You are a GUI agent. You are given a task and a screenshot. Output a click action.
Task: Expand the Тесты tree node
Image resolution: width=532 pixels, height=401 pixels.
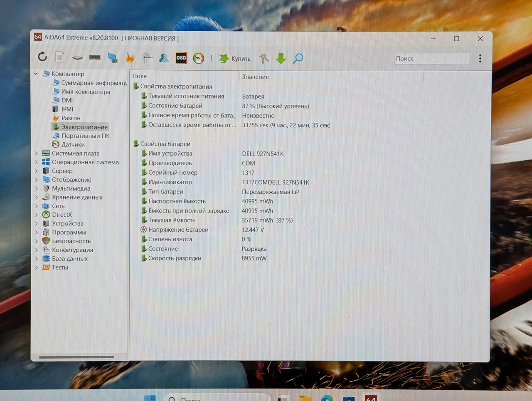coord(37,267)
